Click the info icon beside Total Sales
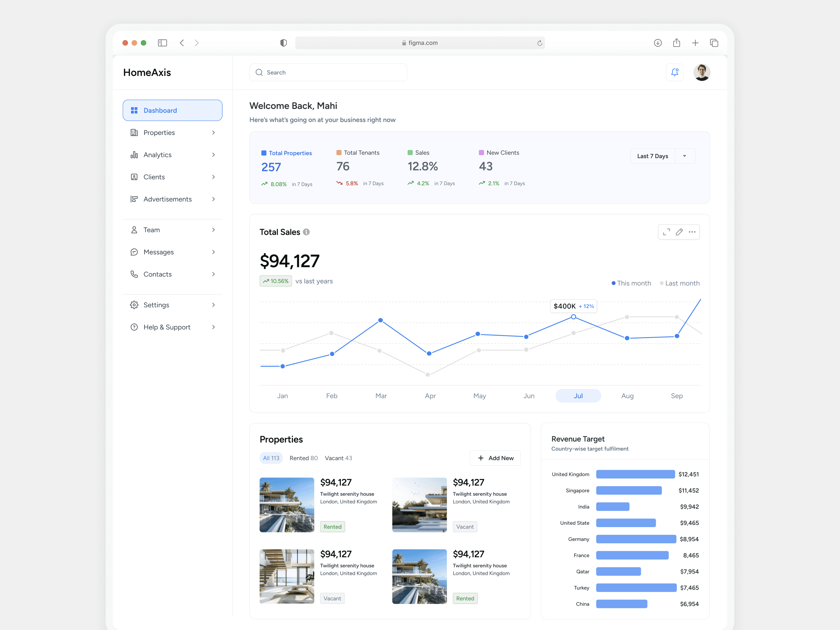 [306, 232]
